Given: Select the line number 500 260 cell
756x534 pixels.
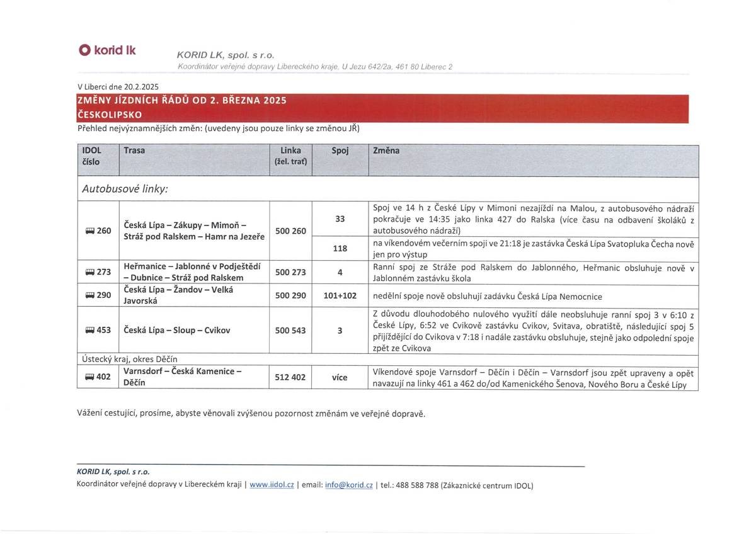Looking at the screenshot, I should pos(290,231).
